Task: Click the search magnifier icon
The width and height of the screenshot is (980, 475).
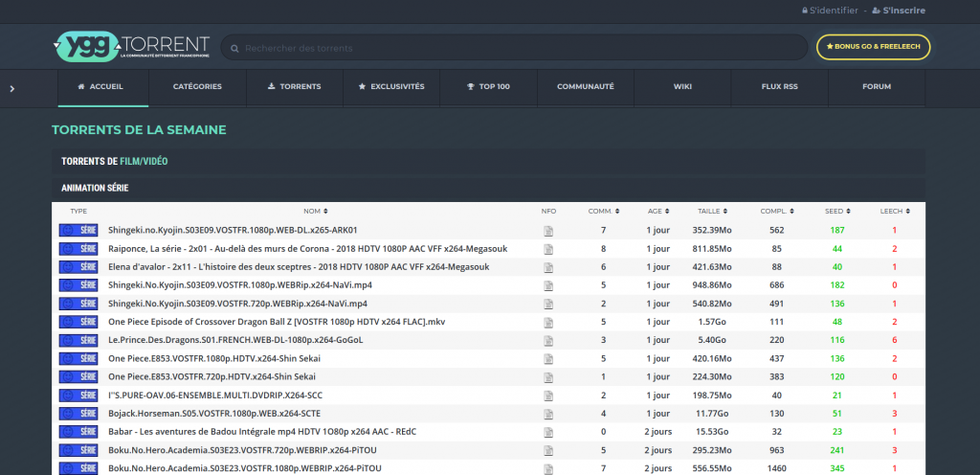Action: click(234, 48)
